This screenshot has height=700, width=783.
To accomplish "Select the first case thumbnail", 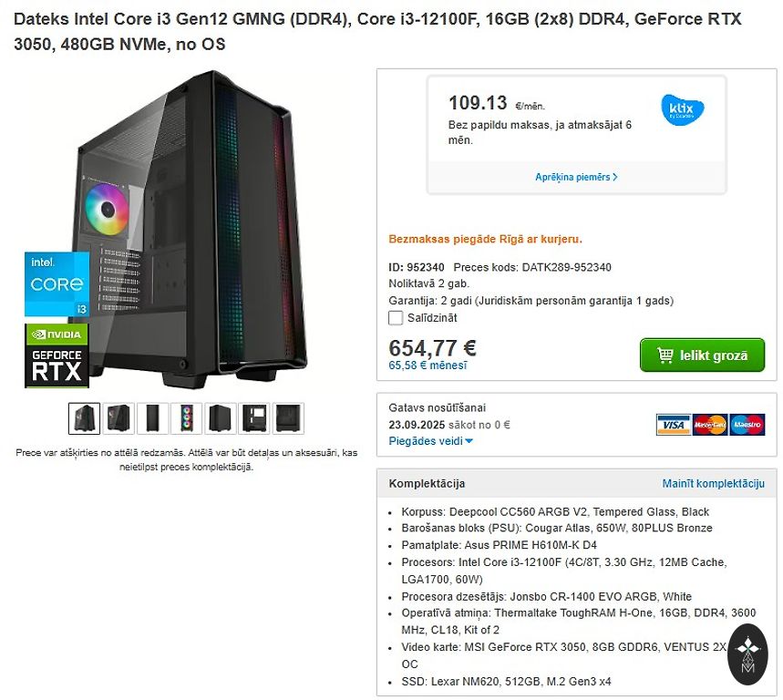I will click(85, 417).
